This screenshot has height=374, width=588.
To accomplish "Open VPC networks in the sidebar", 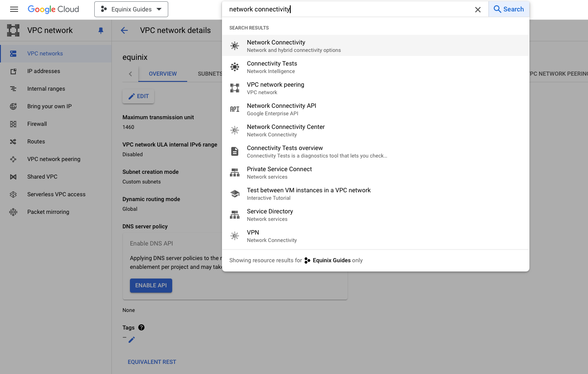I will tap(55, 53).
